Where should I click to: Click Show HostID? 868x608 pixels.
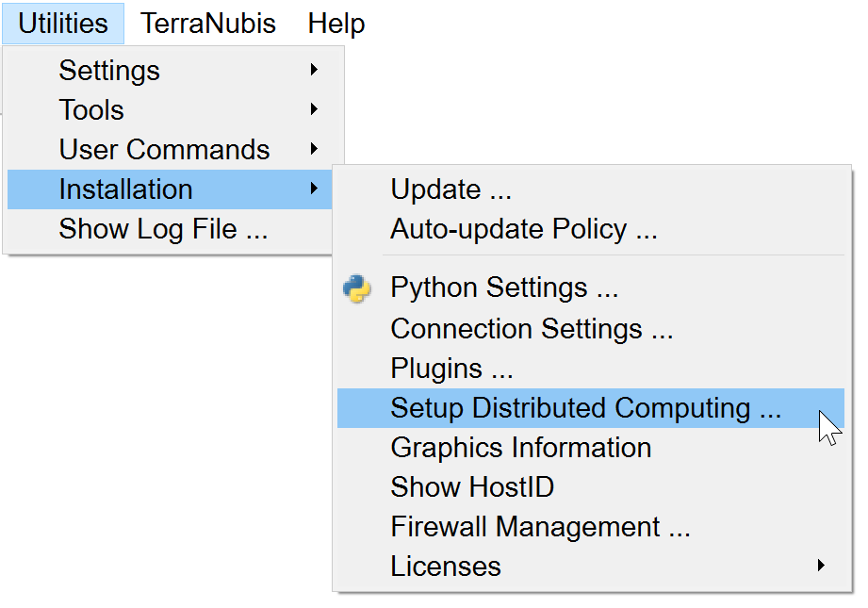472,487
